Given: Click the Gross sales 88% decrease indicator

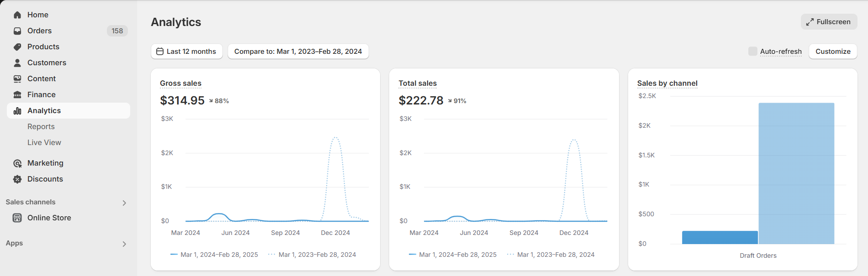Looking at the screenshot, I should point(219,101).
